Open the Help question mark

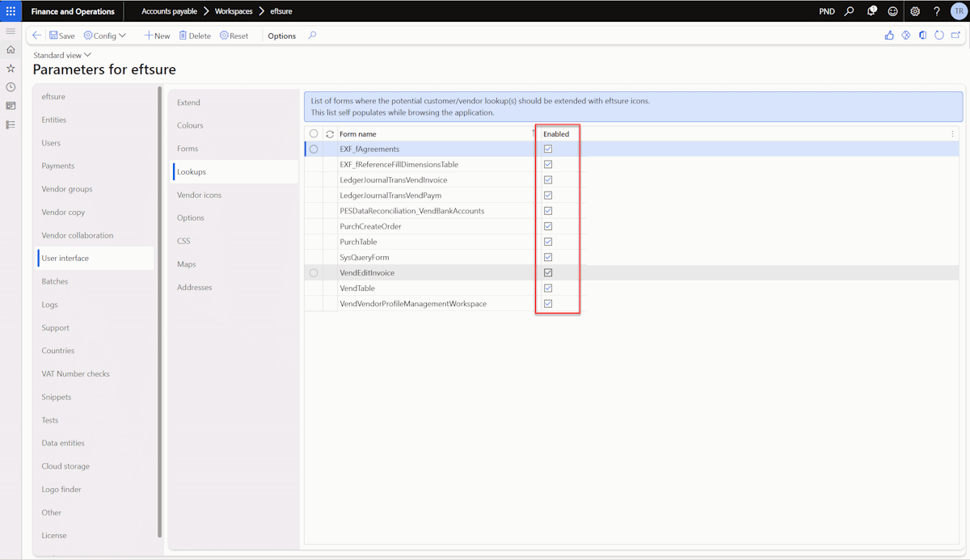pos(937,11)
